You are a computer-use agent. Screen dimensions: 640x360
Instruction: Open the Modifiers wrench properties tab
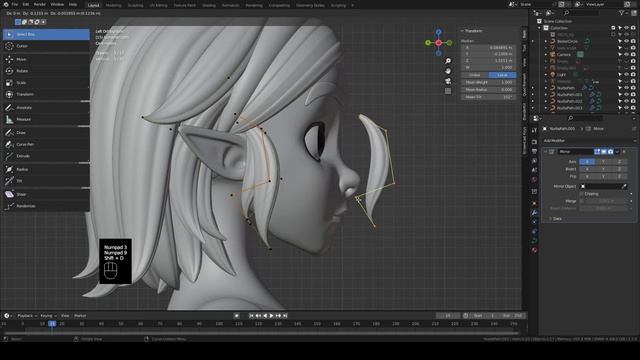pyautogui.click(x=534, y=213)
